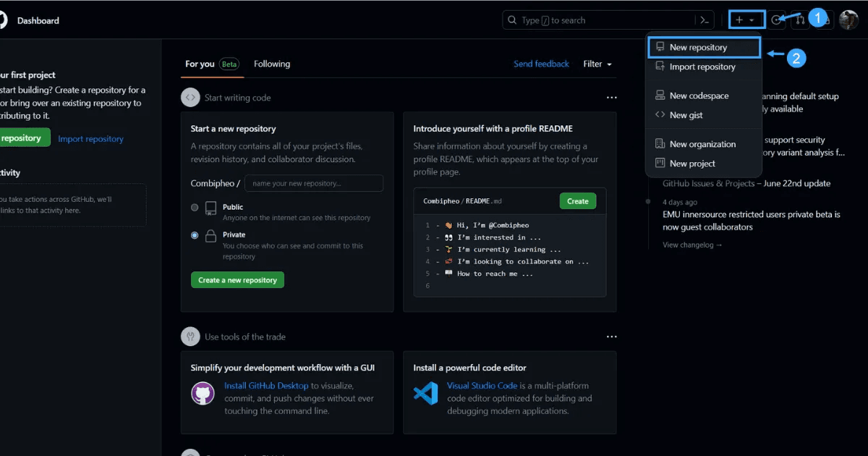Click the GitHub Desktop logo icon

pyautogui.click(x=203, y=394)
